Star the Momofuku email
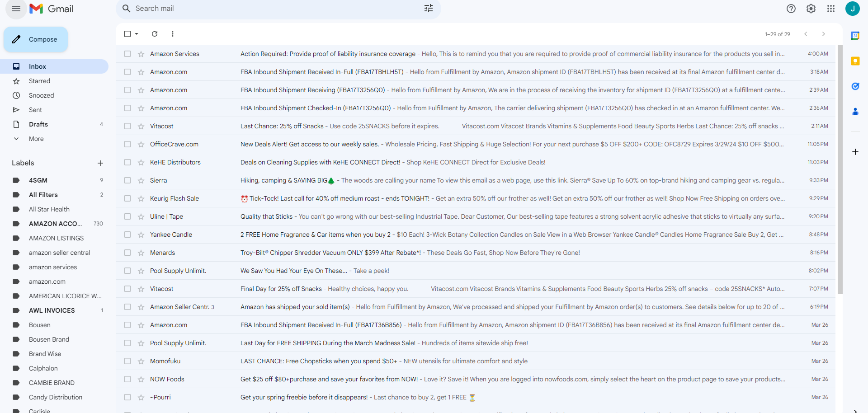The width and height of the screenshot is (868, 413). 141,361
